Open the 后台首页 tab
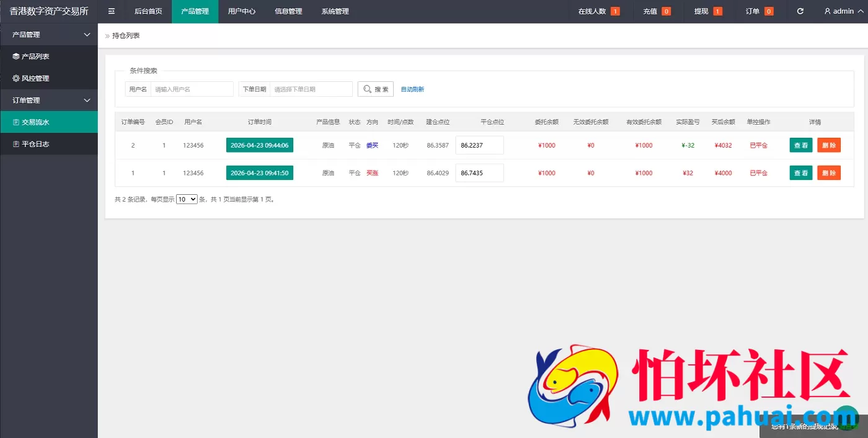The height and width of the screenshot is (438, 868). (x=148, y=11)
